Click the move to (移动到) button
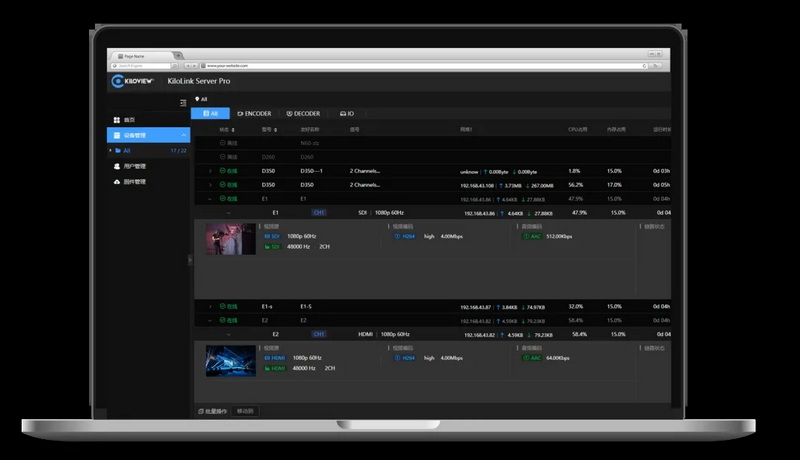The image size is (800, 460). point(245,411)
